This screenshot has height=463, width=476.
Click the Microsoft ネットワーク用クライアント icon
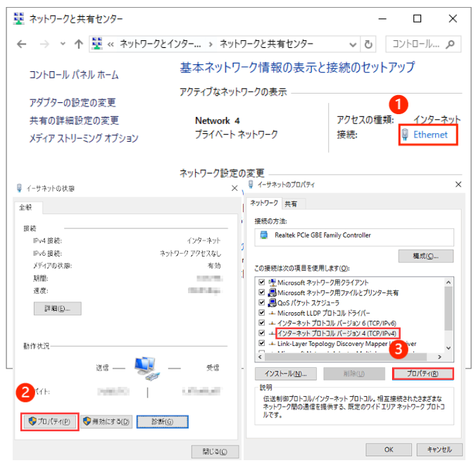(x=272, y=283)
